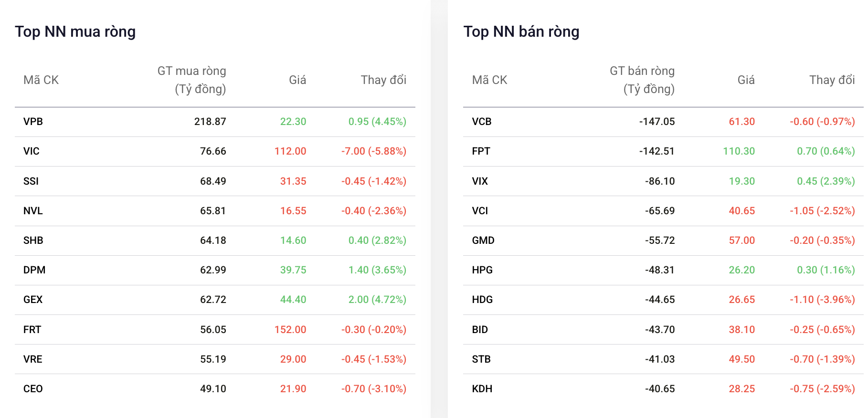
Task: Click GEX change 2.00 (4.72%)
Action: click(x=377, y=300)
